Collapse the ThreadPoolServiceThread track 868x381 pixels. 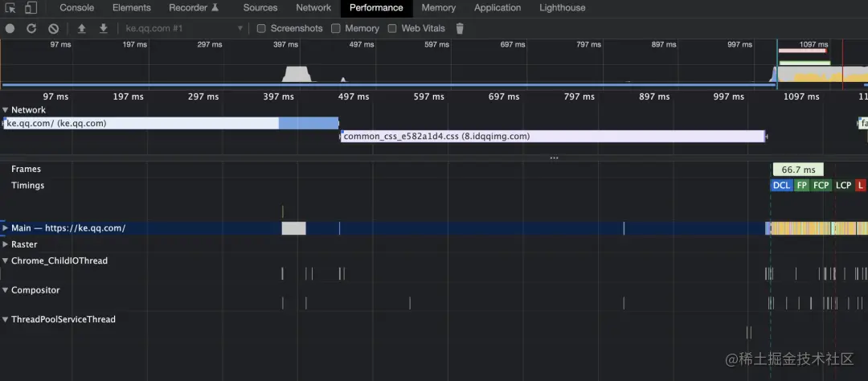tap(5, 320)
